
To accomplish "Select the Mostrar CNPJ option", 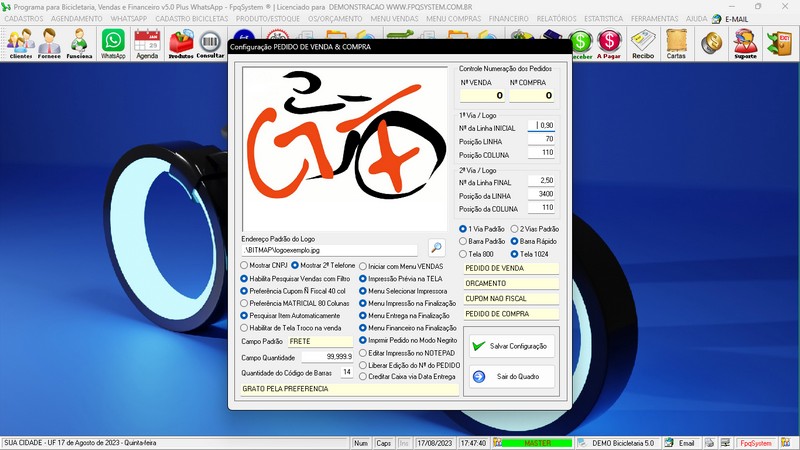I will [245, 265].
